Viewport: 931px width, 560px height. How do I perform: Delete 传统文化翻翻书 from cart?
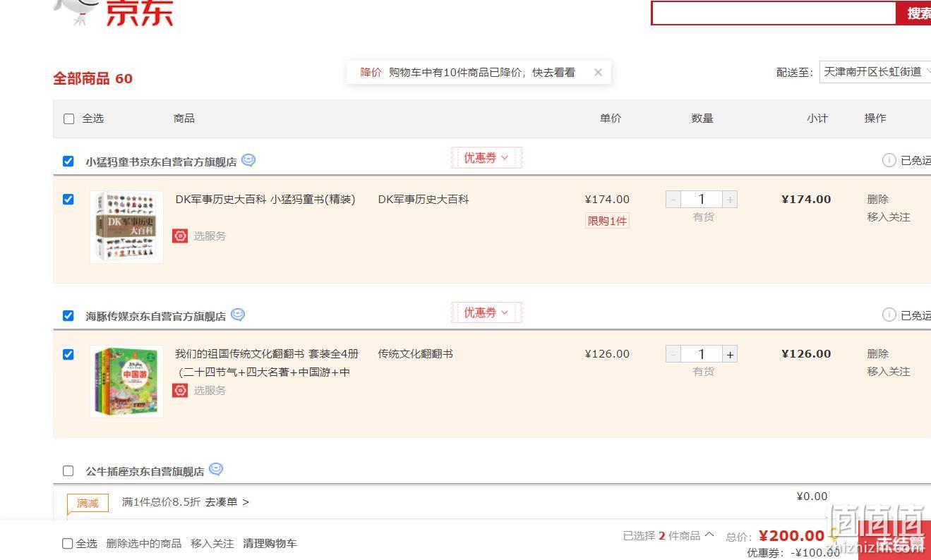click(x=878, y=353)
